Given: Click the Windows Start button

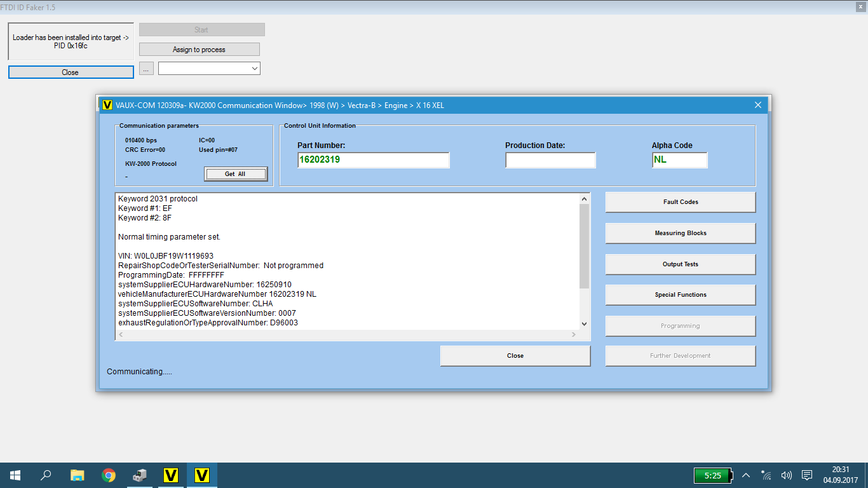Looking at the screenshot, I should 15,475.
